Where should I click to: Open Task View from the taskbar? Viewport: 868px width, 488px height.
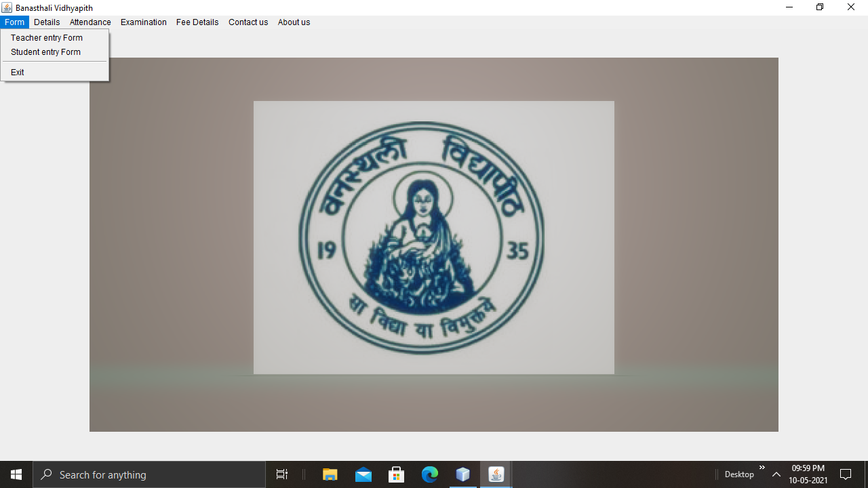[281, 474]
